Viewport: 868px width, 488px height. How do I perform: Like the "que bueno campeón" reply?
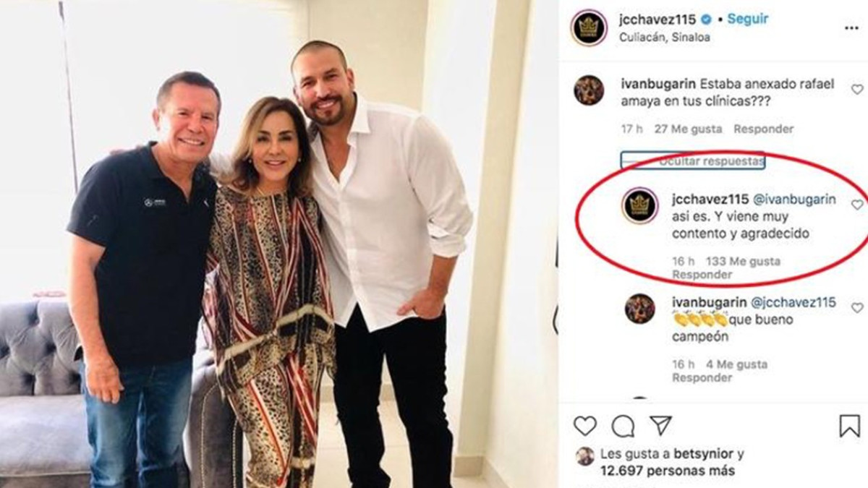pyautogui.click(x=857, y=308)
